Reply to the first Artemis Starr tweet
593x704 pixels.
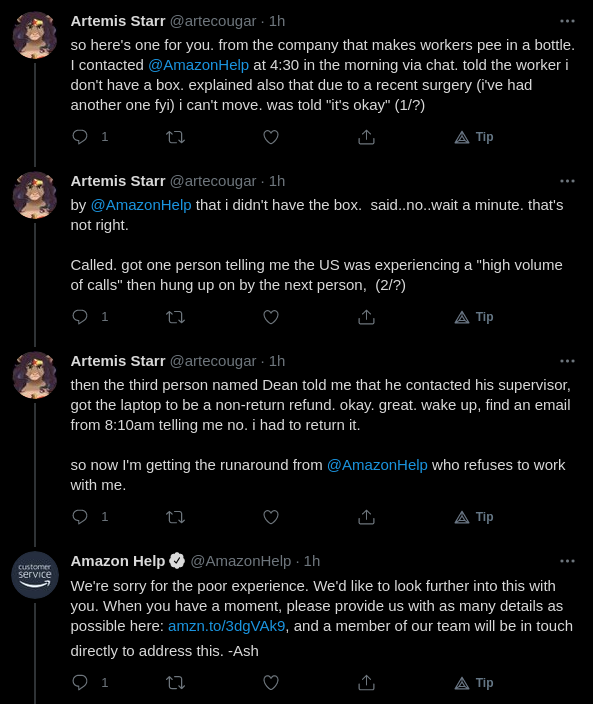(x=80, y=137)
